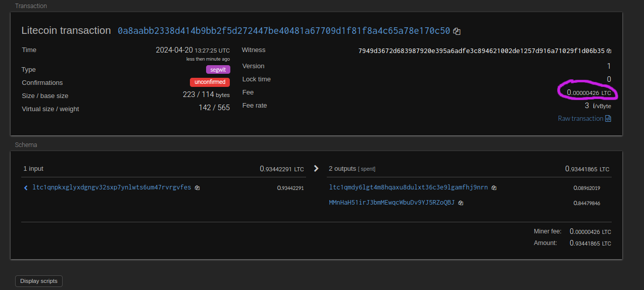
Task: Click the arrow between inputs and outputs
Action: 316,169
